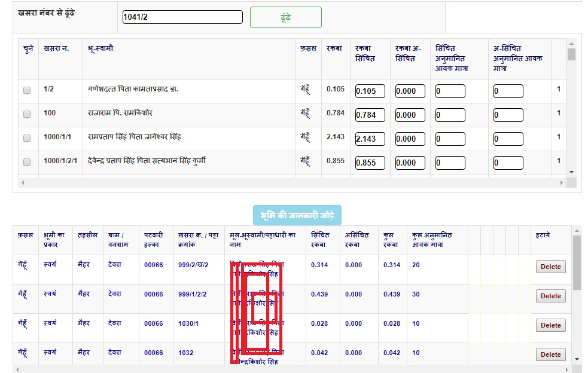This screenshot has width=588, height=373.
Task: Delete the 1030/1 land entry
Action: coord(550,325)
